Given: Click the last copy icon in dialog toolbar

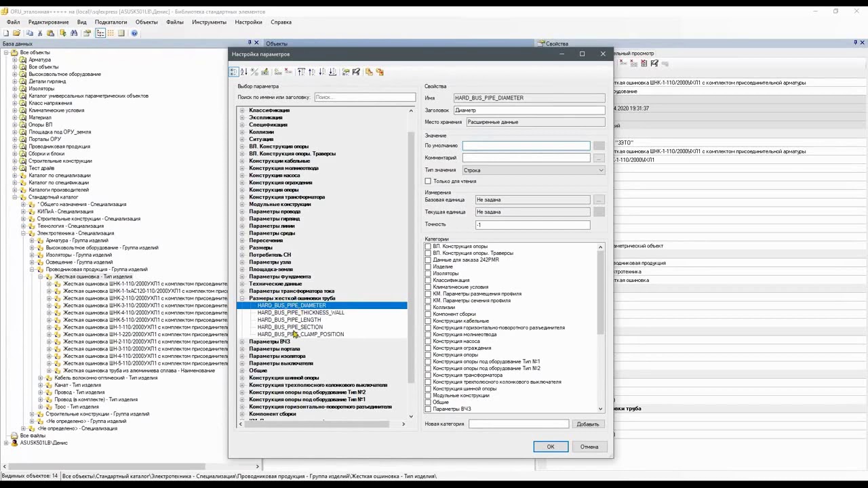Looking at the screenshot, I should pos(380,72).
